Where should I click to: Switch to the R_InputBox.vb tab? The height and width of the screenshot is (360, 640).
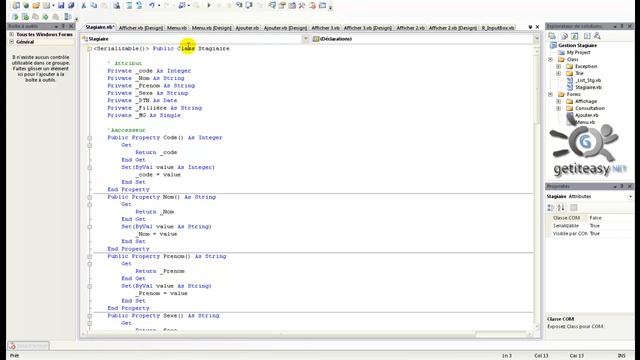[498, 28]
